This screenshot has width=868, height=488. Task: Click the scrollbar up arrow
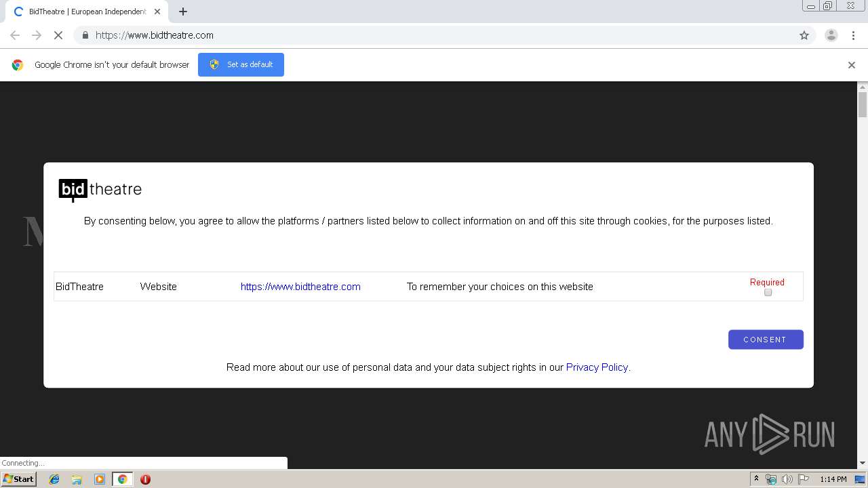tap(863, 87)
